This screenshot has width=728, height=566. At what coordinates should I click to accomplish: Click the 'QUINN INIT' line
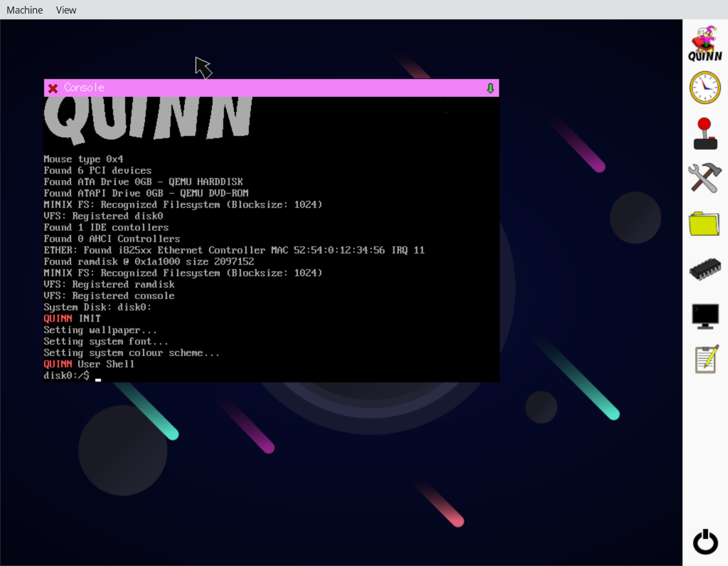pos(72,318)
